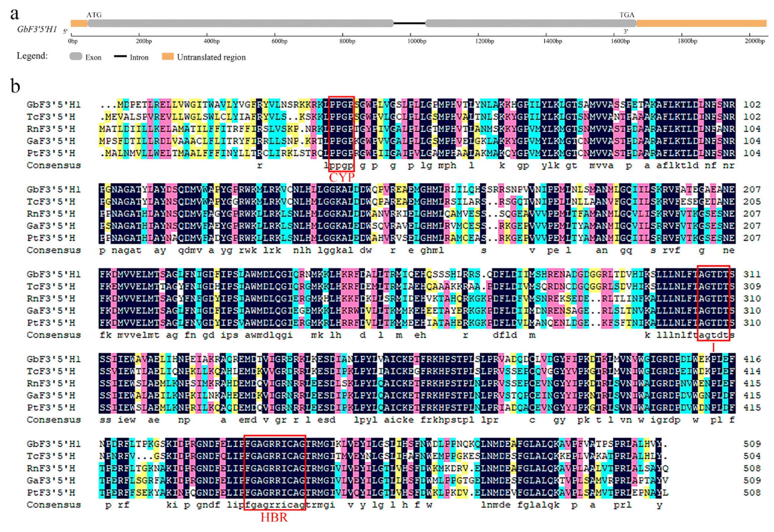Click the black Intron legend line
The height and width of the screenshot is (532, 774).
coord(120,56)
